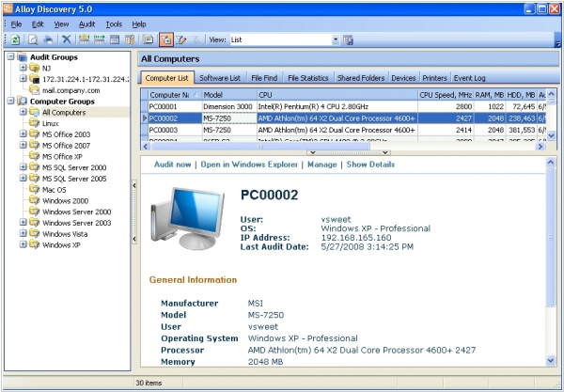Expand the 172.31.224.1 range node
The image size is (564, 392).
pyautogui.click(x=23, y=79)
